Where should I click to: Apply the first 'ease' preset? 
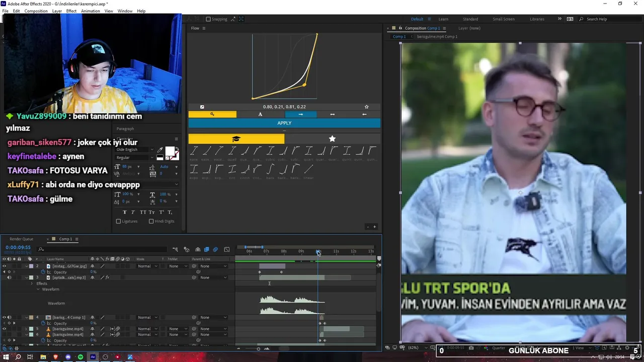click(194, 151)
